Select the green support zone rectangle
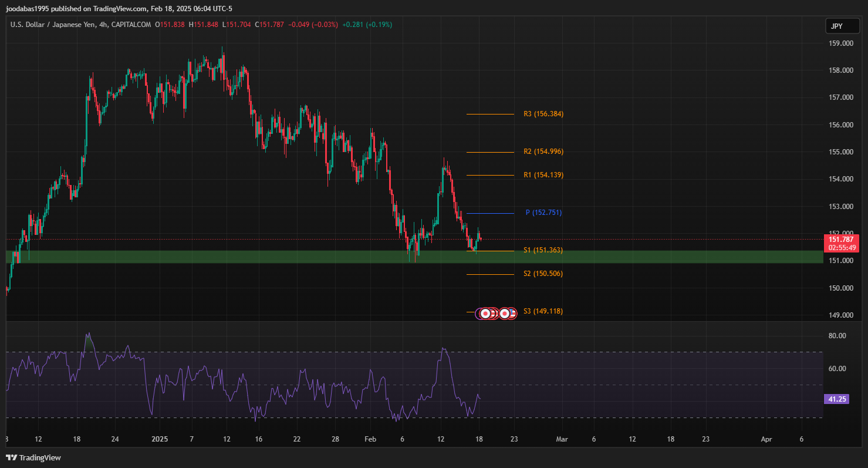The width and height of the screenshot is (868, 468). [x=235, y=257]
